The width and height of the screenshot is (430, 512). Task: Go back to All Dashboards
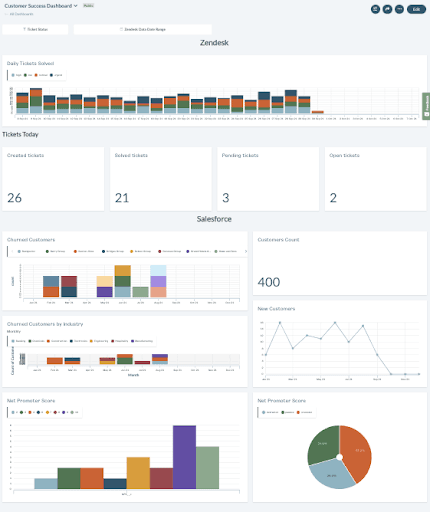click(19, 14)
